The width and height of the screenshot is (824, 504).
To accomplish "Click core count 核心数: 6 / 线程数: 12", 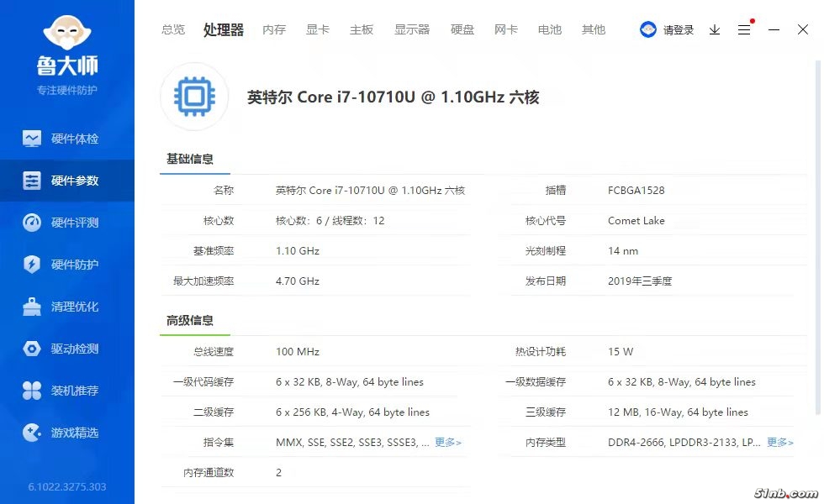I will [330, 220].
